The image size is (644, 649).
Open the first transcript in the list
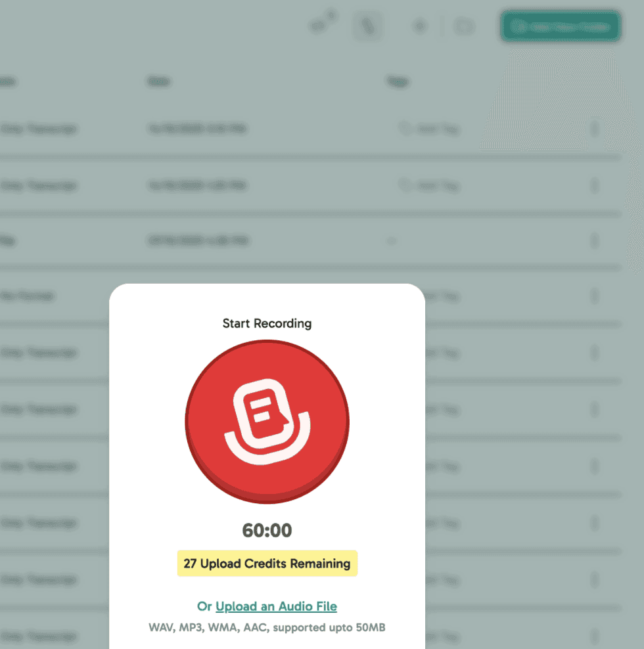38,129
